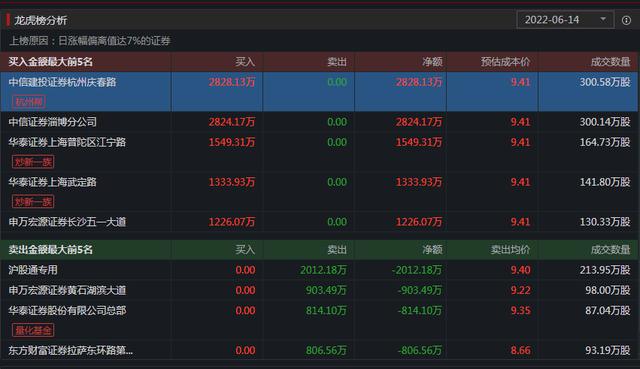Select 申万宏源证券长沙五一大道 row

pyautogui.click(x=319, y=222)
